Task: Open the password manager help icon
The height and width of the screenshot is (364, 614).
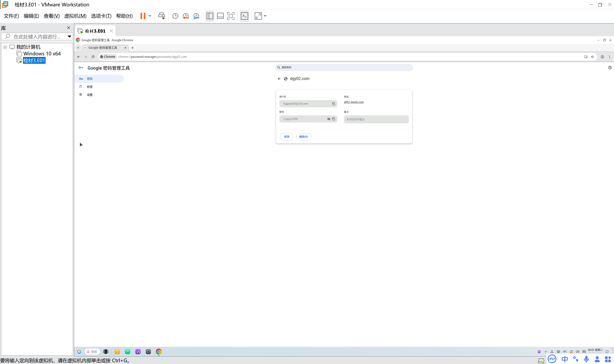Action: [610, 68]
